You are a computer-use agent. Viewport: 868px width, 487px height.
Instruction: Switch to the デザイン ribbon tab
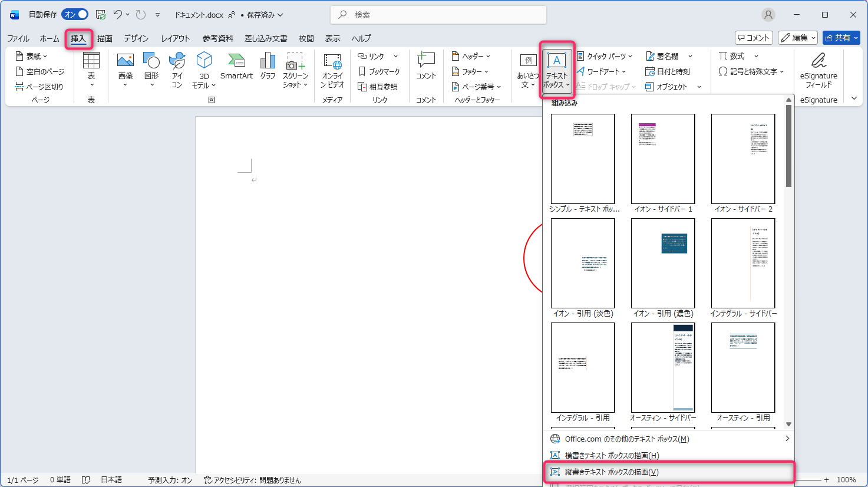(x=136, y=38)
